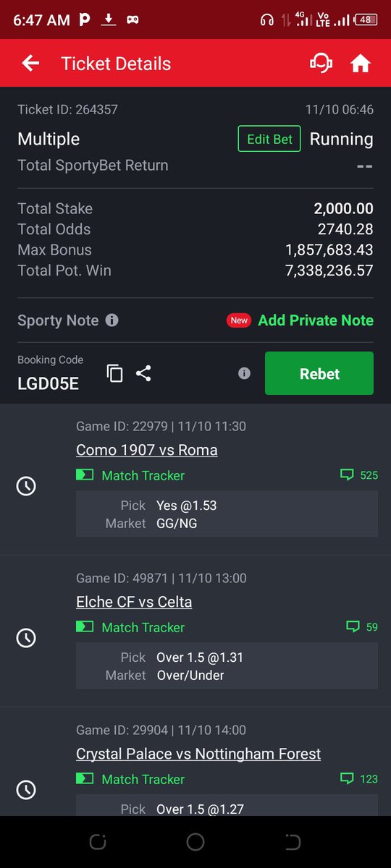The width and height of the screenshot is (391, 868).
Task: Share the booking code
Action: (143, 373)
